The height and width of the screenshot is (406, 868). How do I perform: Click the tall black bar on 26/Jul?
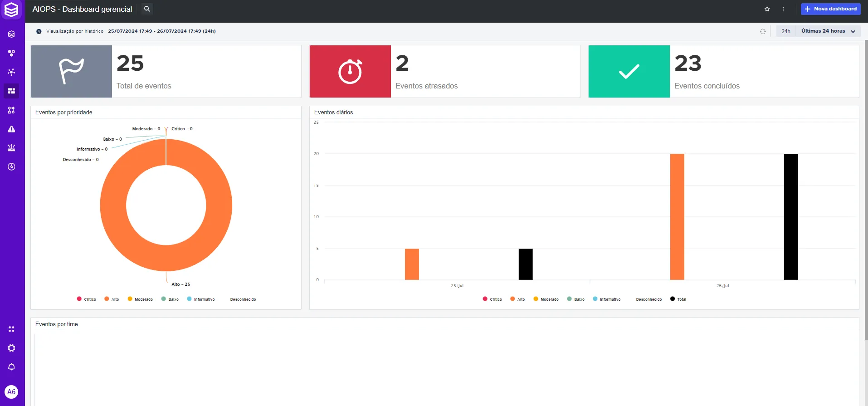coord(791,217)
